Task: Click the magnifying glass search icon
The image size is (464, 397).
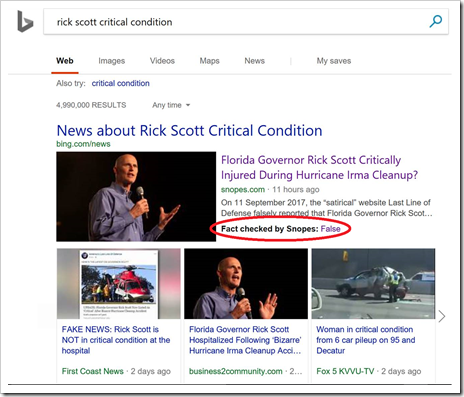Action: tap(435, 21)
